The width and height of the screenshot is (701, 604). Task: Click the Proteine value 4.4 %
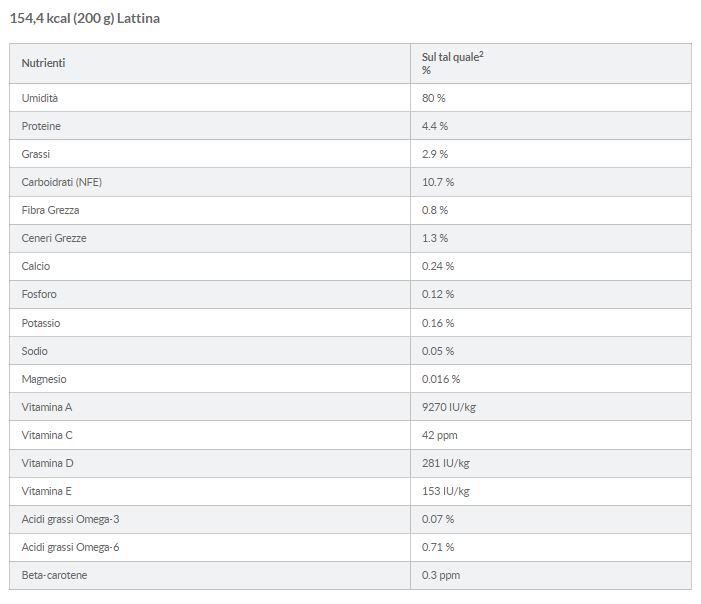pos(435,126)
